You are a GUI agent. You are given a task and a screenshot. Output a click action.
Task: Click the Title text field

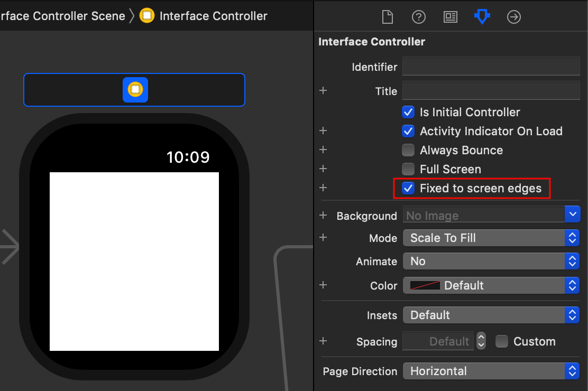pyautogui.click(x=491, y=91)
